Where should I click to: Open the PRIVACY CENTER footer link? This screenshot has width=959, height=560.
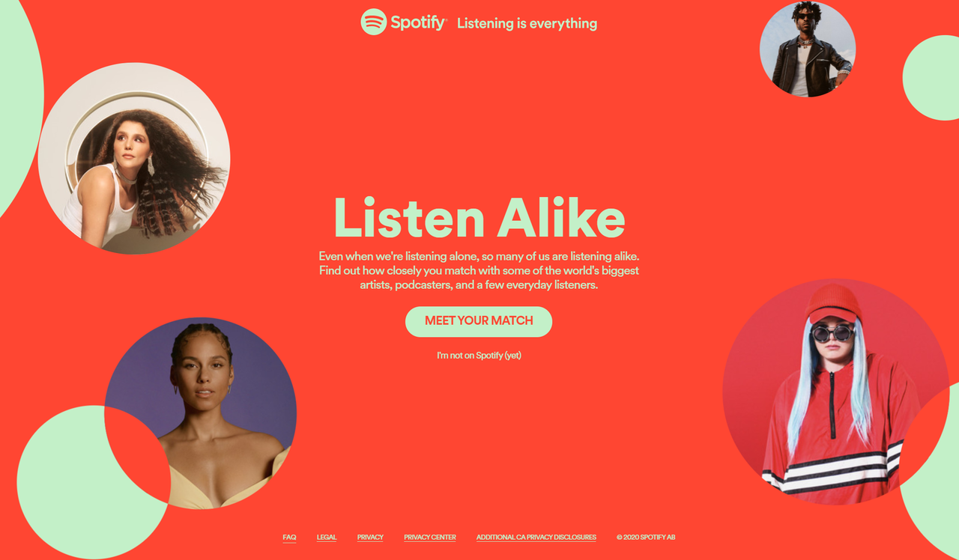pos(430,538)
